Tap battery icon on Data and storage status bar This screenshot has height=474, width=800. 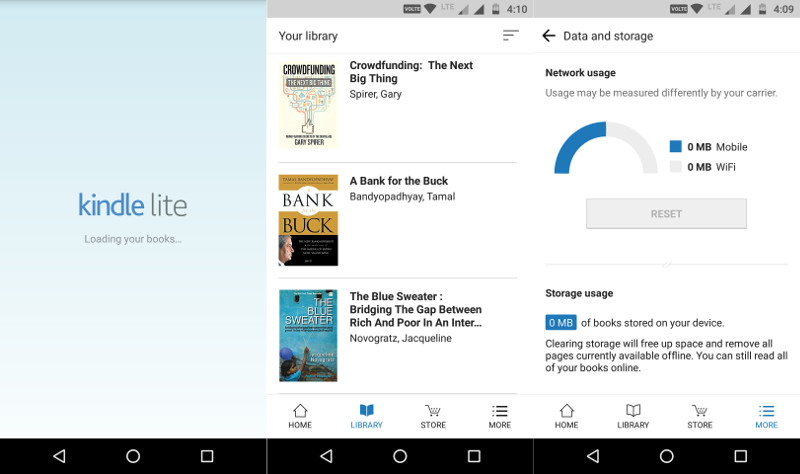(x=762, y=9)
